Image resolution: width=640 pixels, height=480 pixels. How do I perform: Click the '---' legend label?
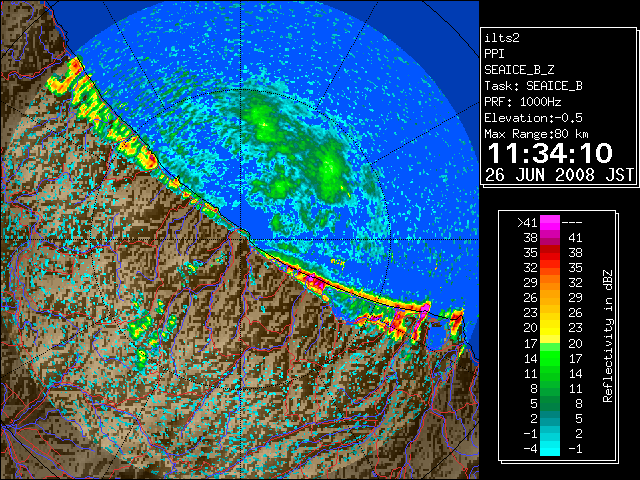point(572,223)
